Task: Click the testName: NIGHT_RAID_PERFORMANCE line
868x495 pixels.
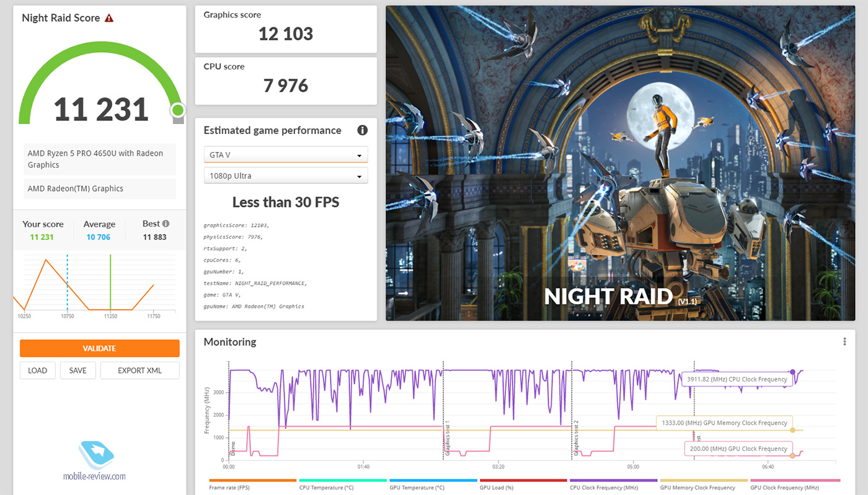Action: [x=255, y=283]
